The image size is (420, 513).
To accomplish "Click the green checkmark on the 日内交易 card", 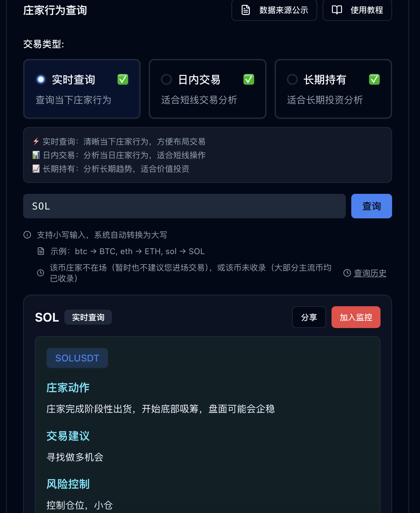I will click(249, 79).
